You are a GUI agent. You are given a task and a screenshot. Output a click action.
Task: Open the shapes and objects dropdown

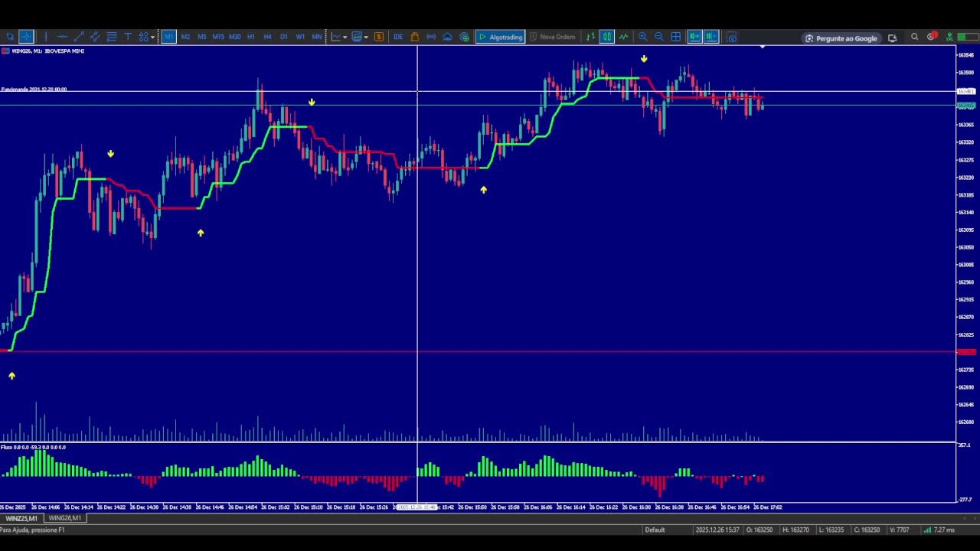point(147,37)
